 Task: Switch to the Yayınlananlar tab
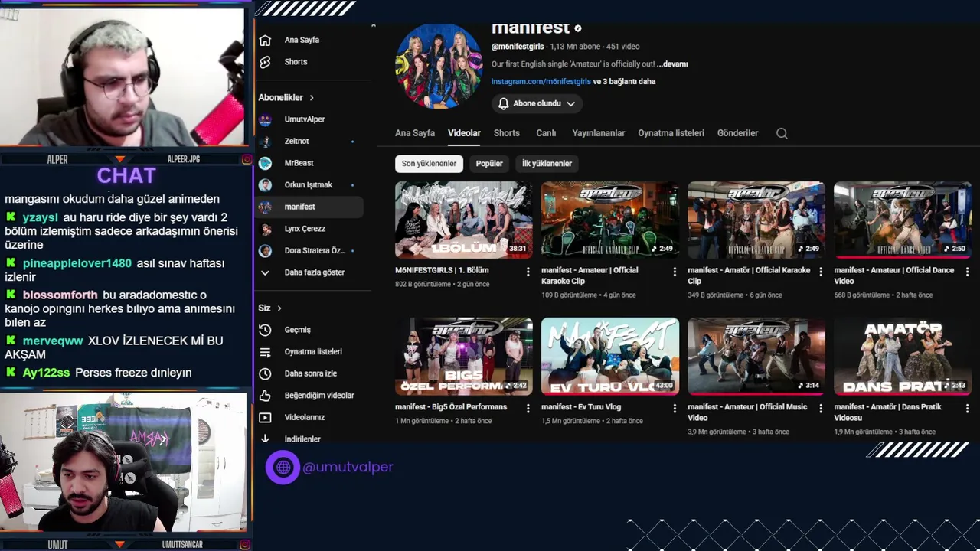599,133
